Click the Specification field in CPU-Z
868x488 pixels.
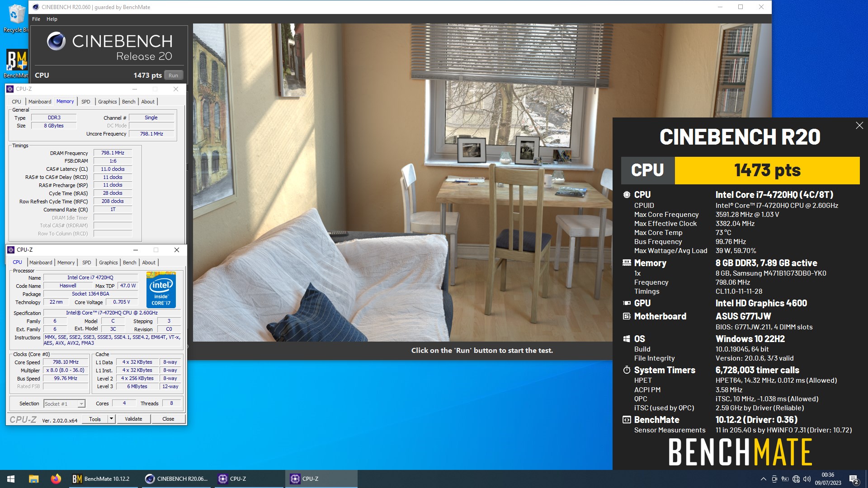click(112, 313)
